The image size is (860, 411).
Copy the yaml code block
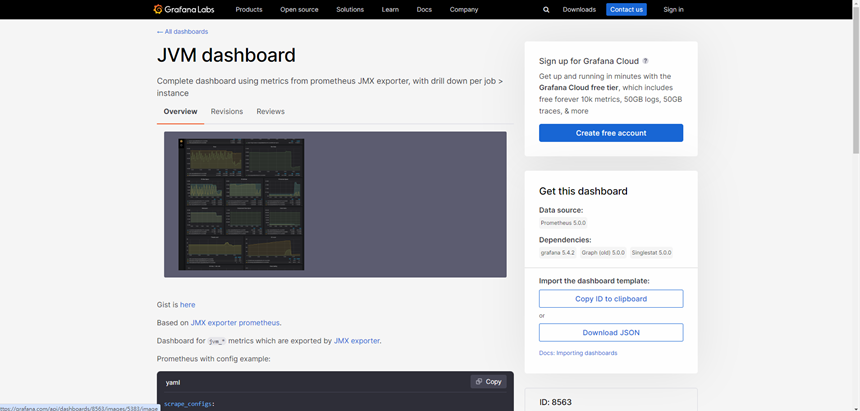click(488, 382)
